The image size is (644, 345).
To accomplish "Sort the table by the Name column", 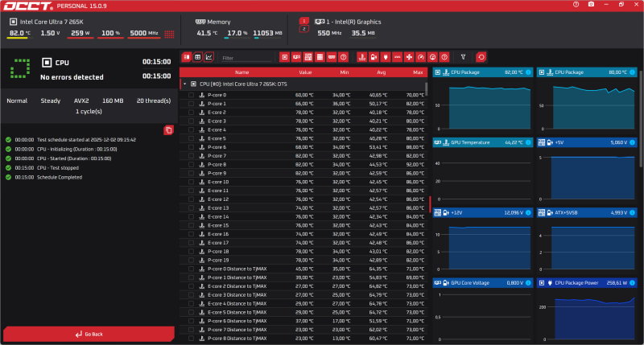I will pyautogui.click(x=242, y=72).
